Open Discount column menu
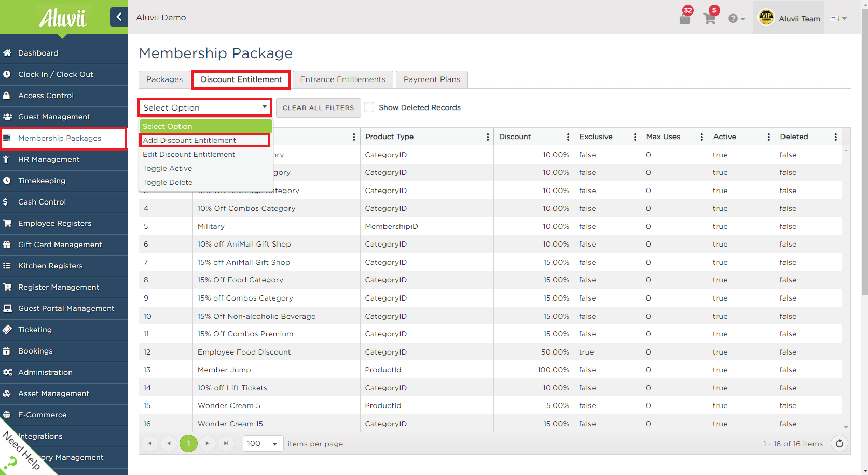Viewport: 868px width, 475px height. point(568,137)
